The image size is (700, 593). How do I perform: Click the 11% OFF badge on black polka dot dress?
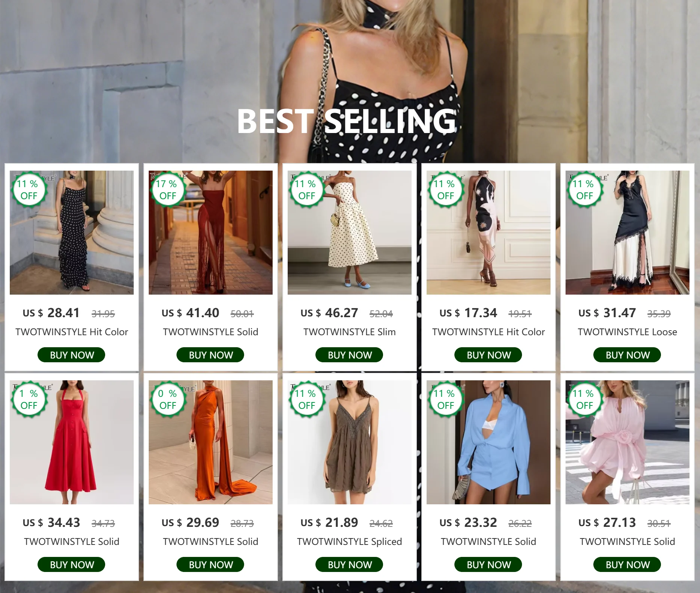tap(29, 190)
